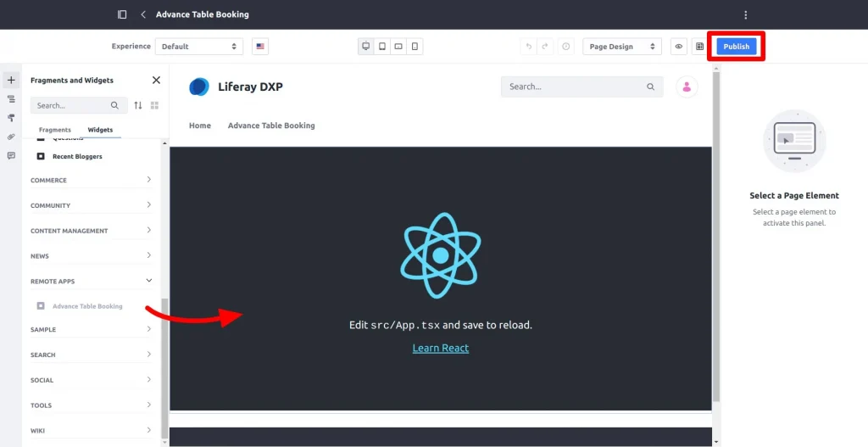Open the link mapping sidebar icon
The height and width of the screenshot is (447, 868).
[x=11, y=137]
